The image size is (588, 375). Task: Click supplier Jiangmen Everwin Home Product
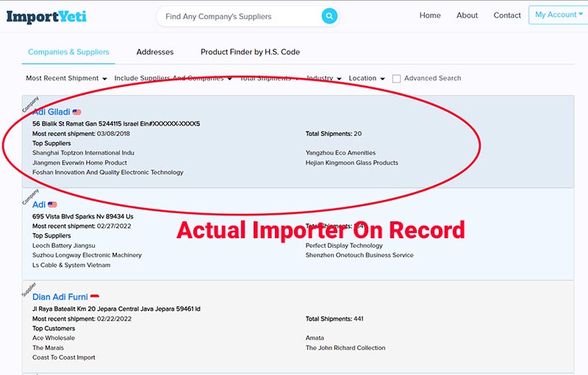79,162
